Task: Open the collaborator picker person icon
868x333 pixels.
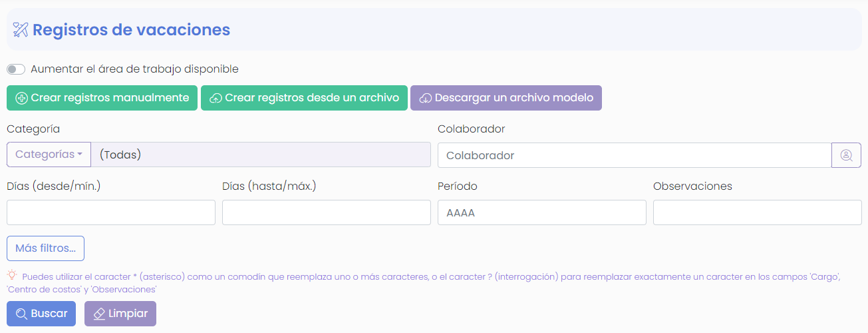Action: coord(846,155)
